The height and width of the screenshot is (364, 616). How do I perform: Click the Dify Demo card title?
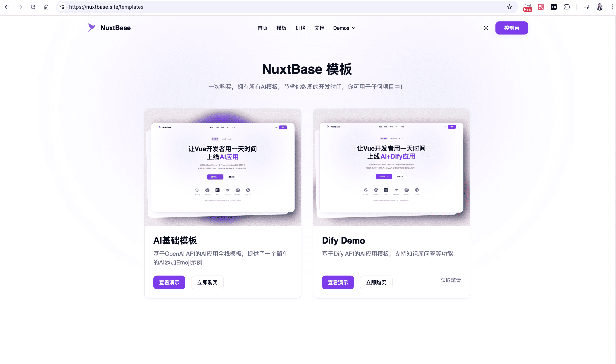point(343,241)
